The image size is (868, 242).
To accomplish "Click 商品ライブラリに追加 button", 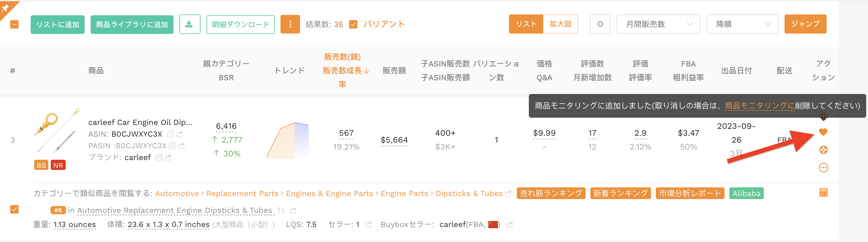I will (x=132, y=25).
